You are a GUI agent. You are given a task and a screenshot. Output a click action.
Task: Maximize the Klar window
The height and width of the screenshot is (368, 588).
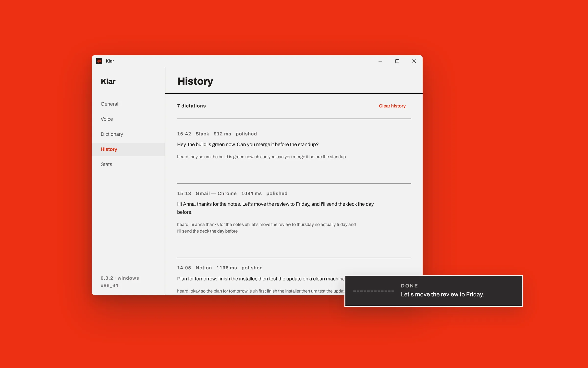[397, 61]
